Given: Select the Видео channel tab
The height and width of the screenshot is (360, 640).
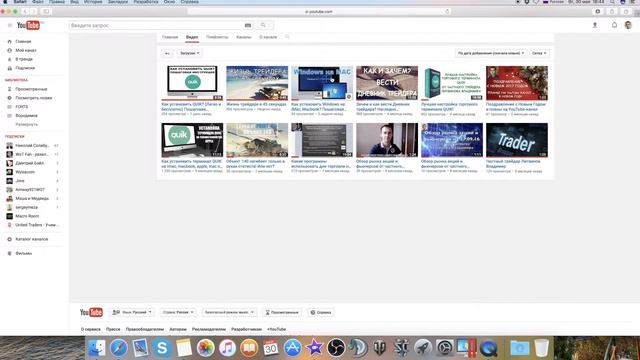Looking at the screenshot, I should [x=192, y=37].
